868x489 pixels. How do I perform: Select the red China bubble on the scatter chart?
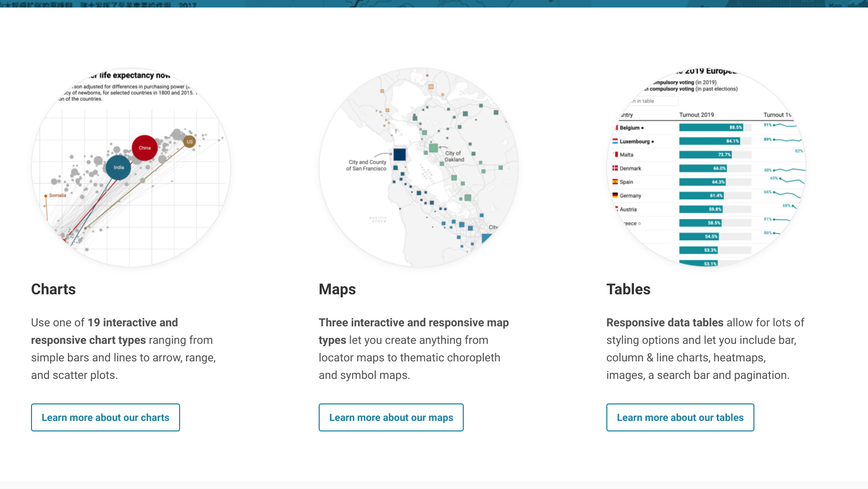pos(145,147)
